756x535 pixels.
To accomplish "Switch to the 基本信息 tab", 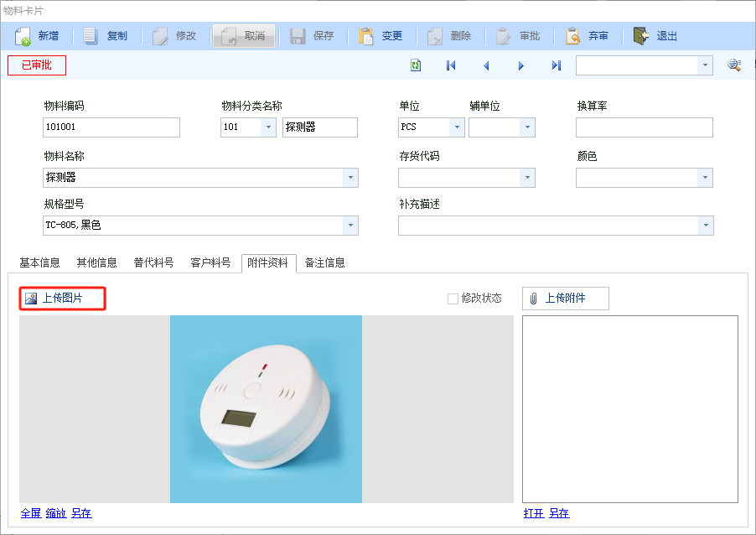I will (39, 262).
